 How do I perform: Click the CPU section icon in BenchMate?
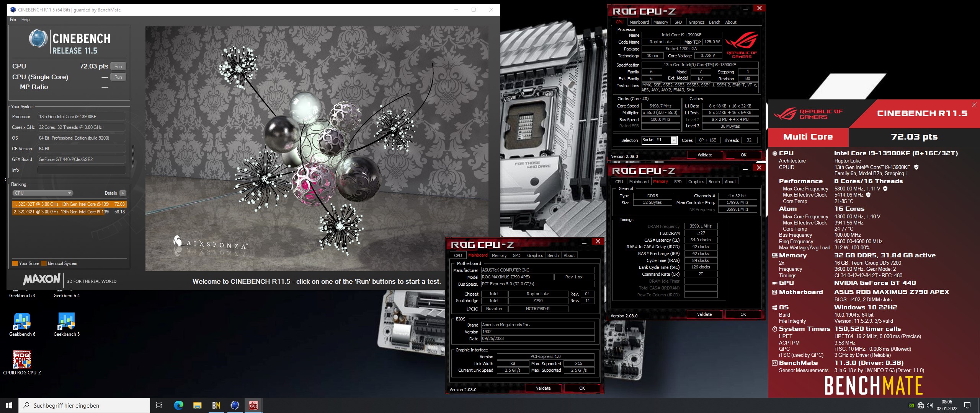(774, 153)
